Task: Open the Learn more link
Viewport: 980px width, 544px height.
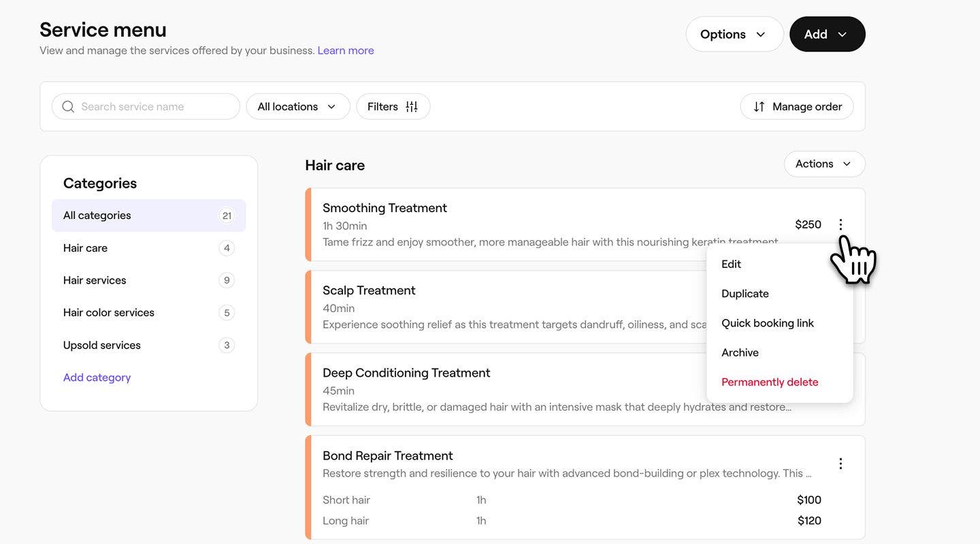Action: pos(346,50)
